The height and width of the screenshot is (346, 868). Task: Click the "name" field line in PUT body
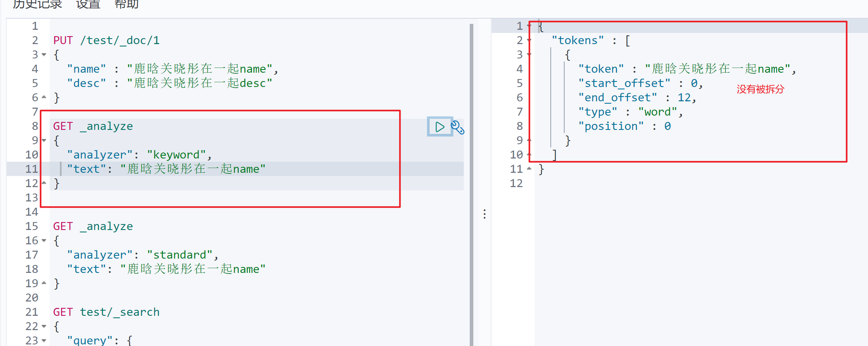tap(172, 69)
